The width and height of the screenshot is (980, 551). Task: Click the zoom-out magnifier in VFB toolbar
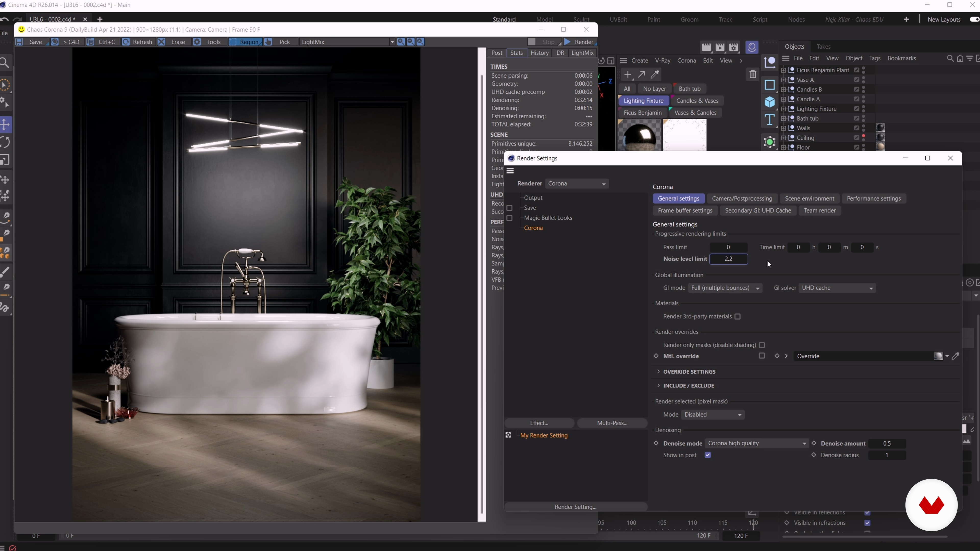[x=411, y=42]
